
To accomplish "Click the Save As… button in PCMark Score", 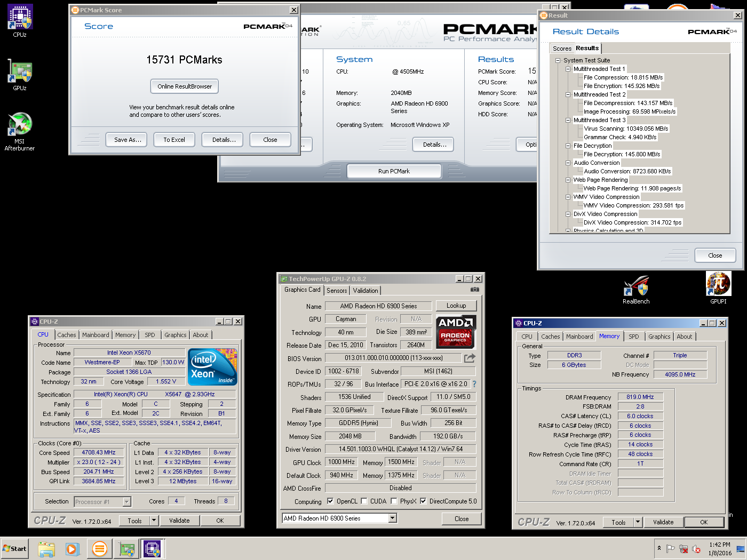I will pos(128,140).
